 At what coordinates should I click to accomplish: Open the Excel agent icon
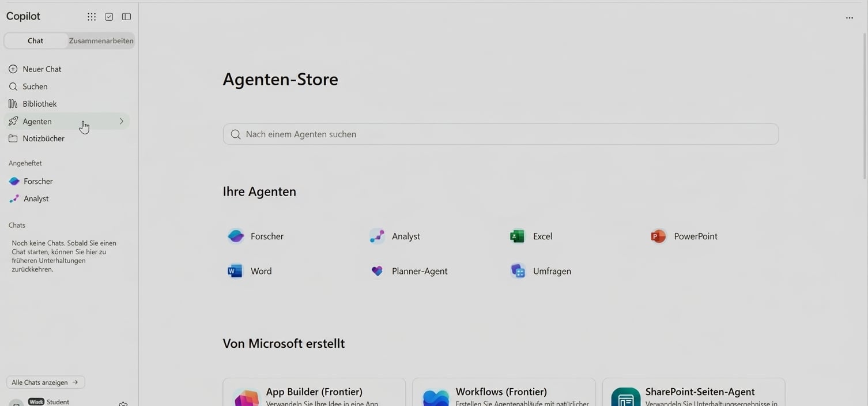click(518, 236)
